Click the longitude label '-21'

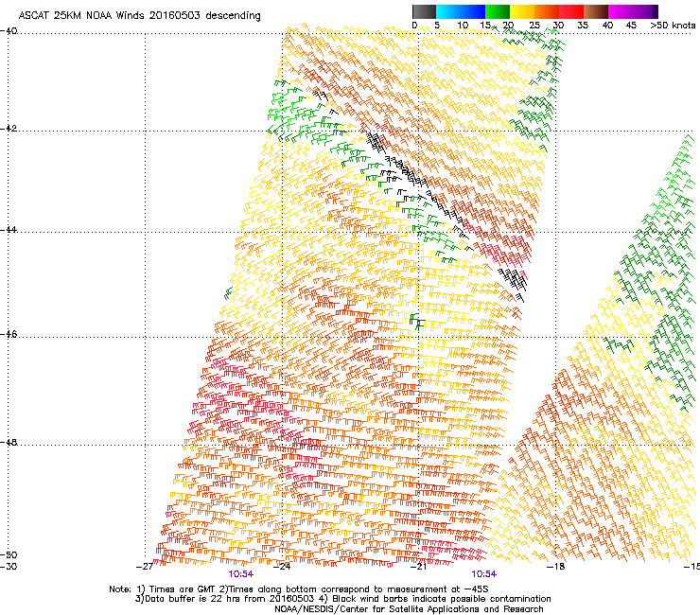419,567
